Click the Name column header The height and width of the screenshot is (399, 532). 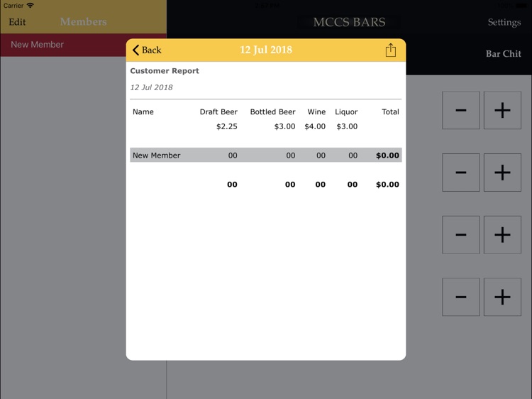tap(143, 111)
